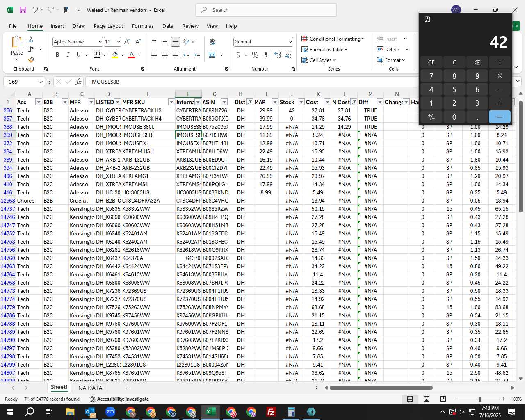Open Zoom app from taskbar
525x420 pixels.
point(110,412)
